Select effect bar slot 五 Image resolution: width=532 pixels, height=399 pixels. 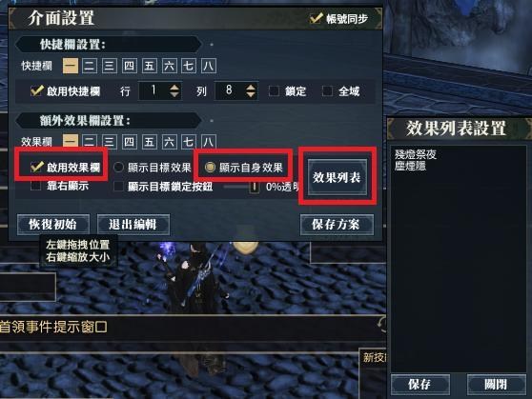tap(149, 141)
